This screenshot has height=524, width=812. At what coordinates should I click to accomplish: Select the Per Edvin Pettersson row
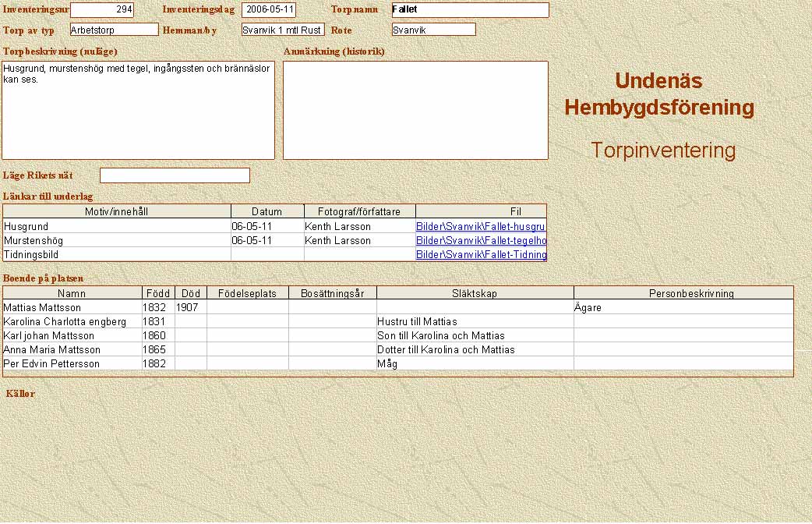[x=72, y=364]
